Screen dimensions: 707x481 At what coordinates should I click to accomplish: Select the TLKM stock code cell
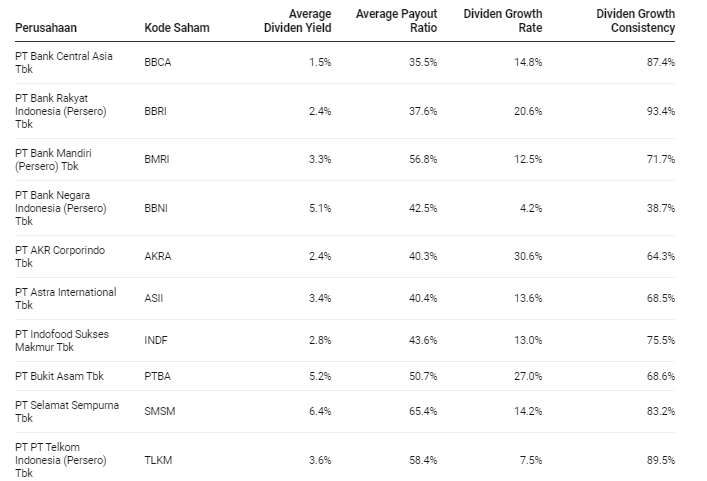click(156, 460)
